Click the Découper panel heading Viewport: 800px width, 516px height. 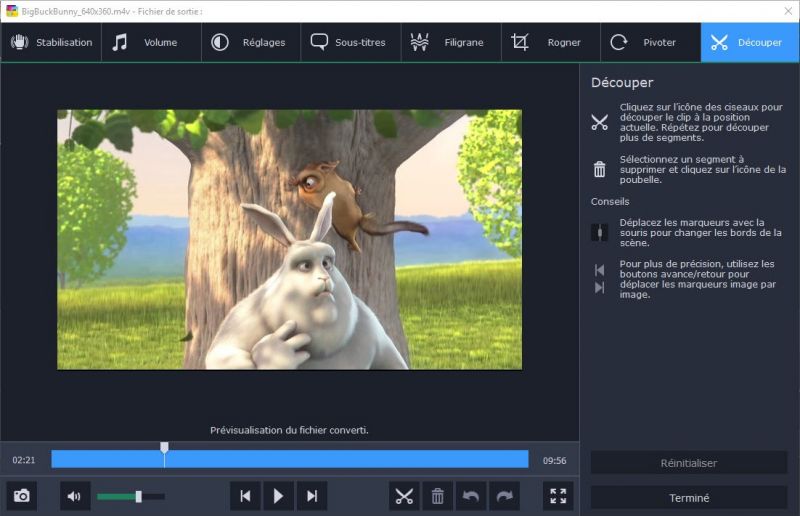(622, 83)
